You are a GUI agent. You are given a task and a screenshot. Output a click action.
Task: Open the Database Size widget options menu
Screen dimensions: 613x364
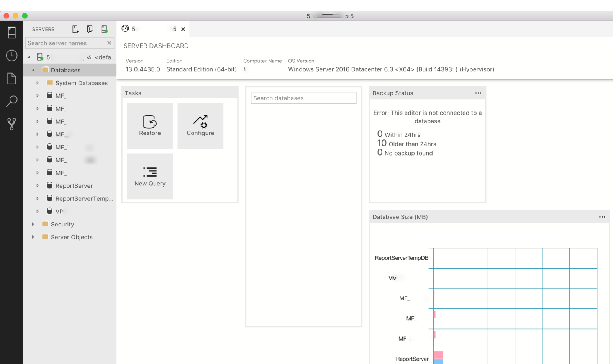(602, 216)
